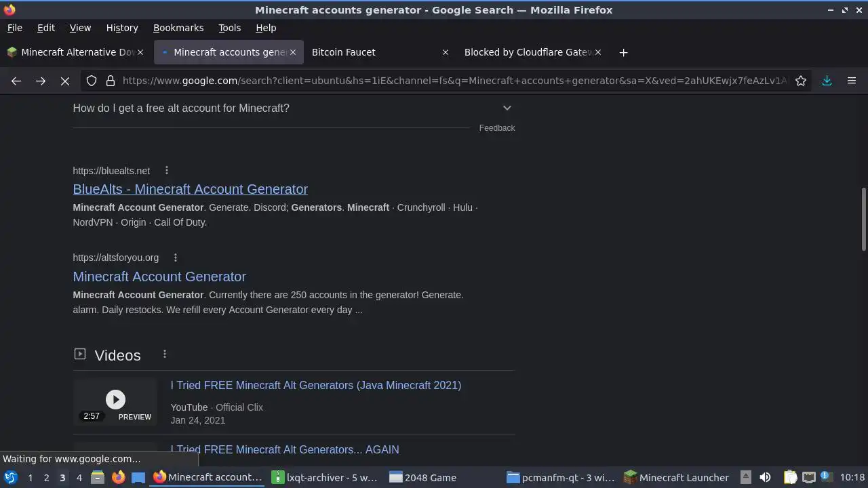868x488 pixels.
Task: Close the Blocked by Cloudflare tab
Action: pyautogui.click(x=598, y=52)
